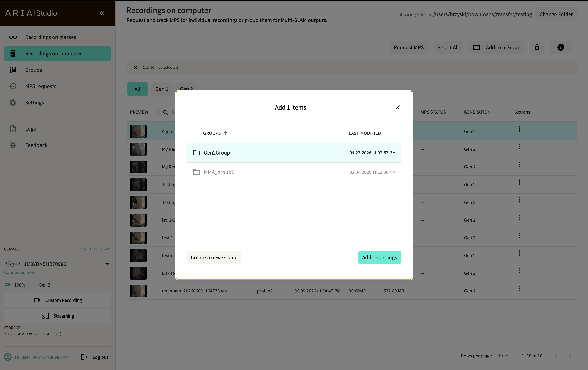Viewport: 588px width, 370px height.
Task: Click thumbnail of unknown_20260609_164736.vrs recording
Action: (138, 291)
